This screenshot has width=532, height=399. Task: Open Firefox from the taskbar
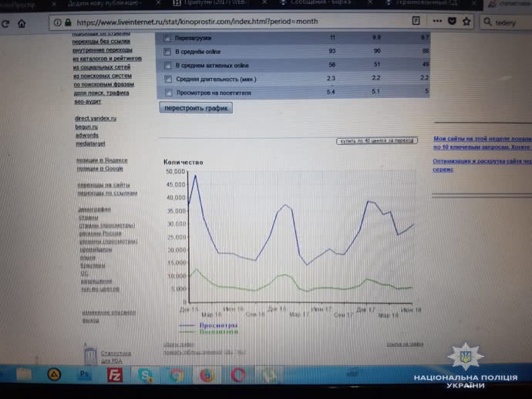(x=206, y=376)
